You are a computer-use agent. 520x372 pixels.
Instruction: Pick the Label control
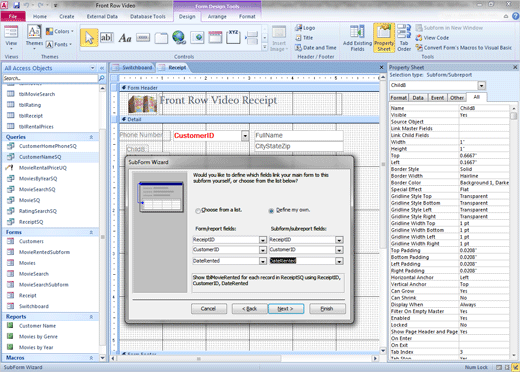125,38
